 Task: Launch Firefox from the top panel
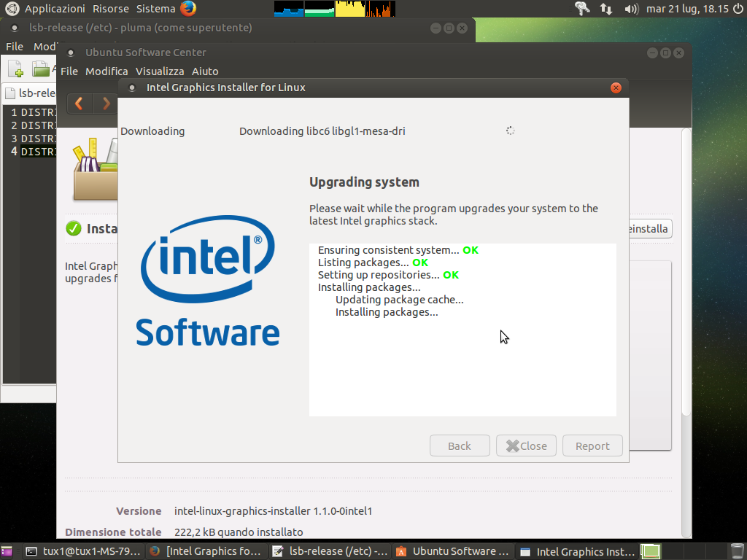click(188, 9)
